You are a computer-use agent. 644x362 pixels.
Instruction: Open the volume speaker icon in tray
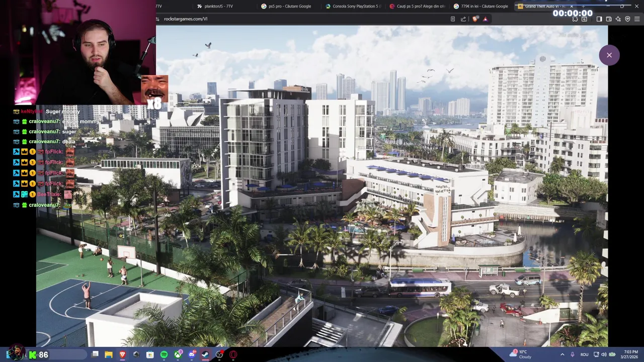[x=604, y=354]
